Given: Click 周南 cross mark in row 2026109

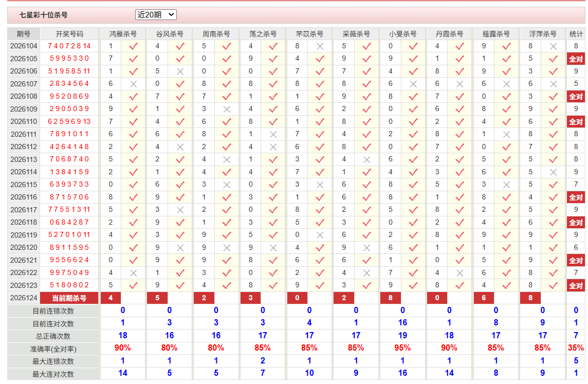Looking at the screenshot, I should point(227,109).
